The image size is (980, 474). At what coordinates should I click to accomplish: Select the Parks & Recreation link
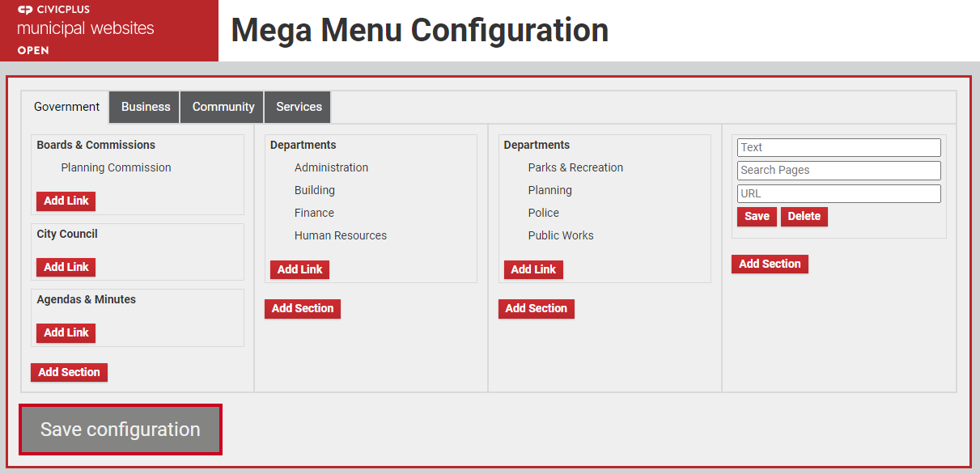click(575, 167)
